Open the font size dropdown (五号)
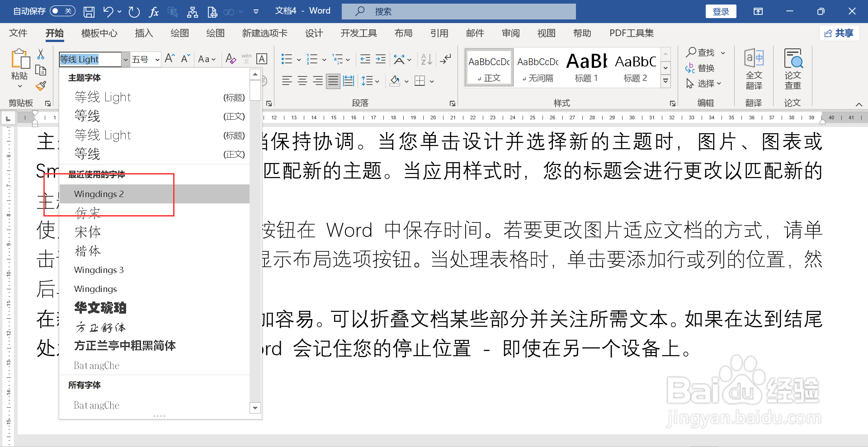 point(157,60)
